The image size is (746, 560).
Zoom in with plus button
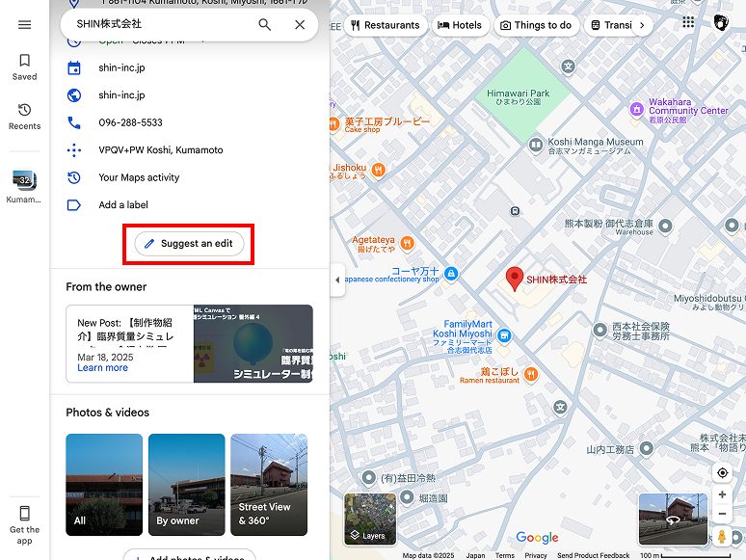point(722,494)
